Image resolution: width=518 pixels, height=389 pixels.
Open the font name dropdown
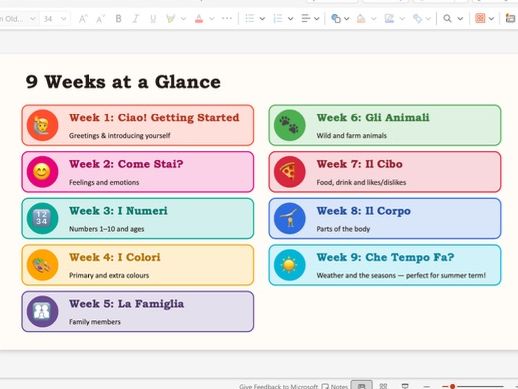[32, 19]
